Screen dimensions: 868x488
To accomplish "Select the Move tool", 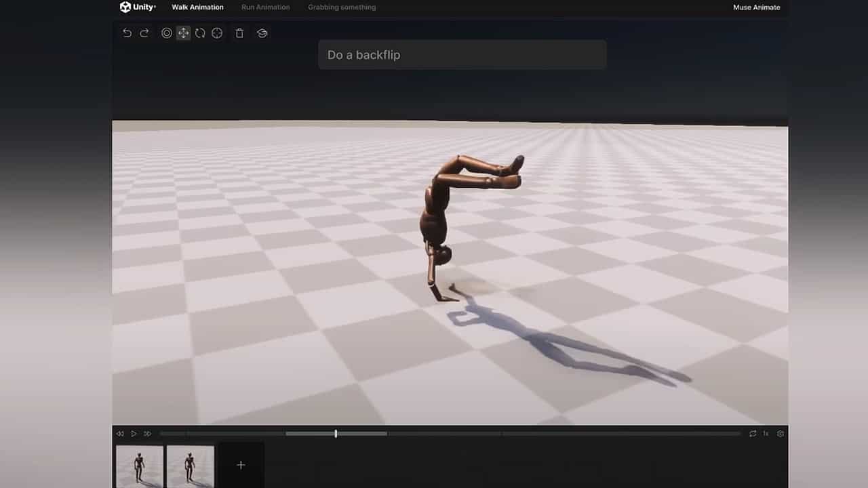I will tap(183, 33).
